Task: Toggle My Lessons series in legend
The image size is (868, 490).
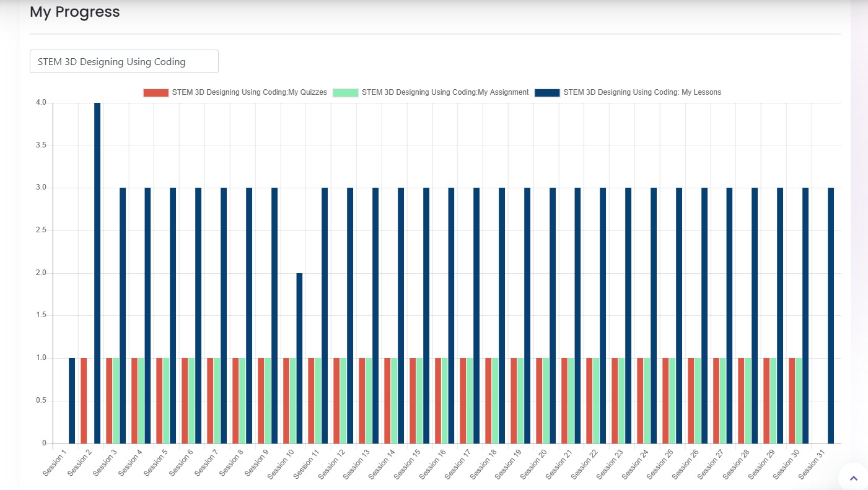Action: [642, 92]
